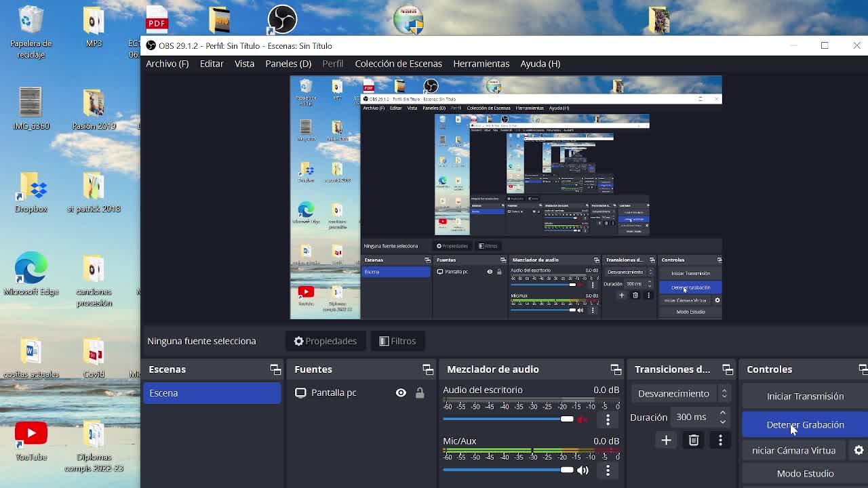Click the Iniciar Transmisión button
Screen dimensions: 868x488
coord(805,396)
